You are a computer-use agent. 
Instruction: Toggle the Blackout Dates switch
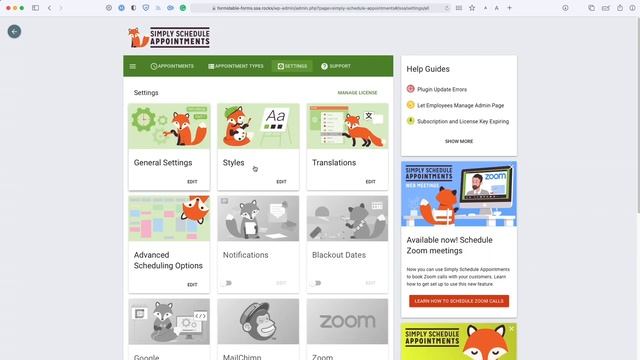pos(316,283)
